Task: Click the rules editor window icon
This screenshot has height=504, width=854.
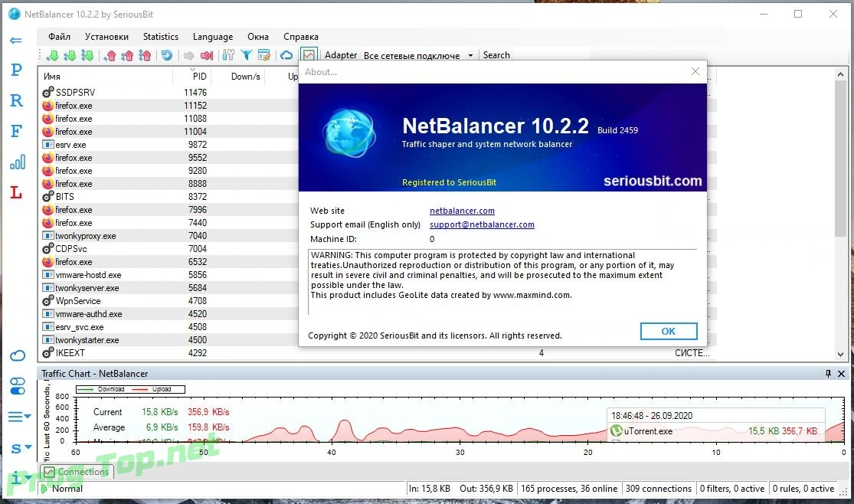Action: click(264, 55)
